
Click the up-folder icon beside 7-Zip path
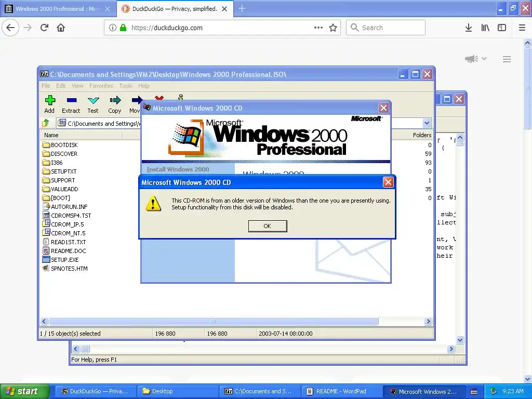click(46, 123)
